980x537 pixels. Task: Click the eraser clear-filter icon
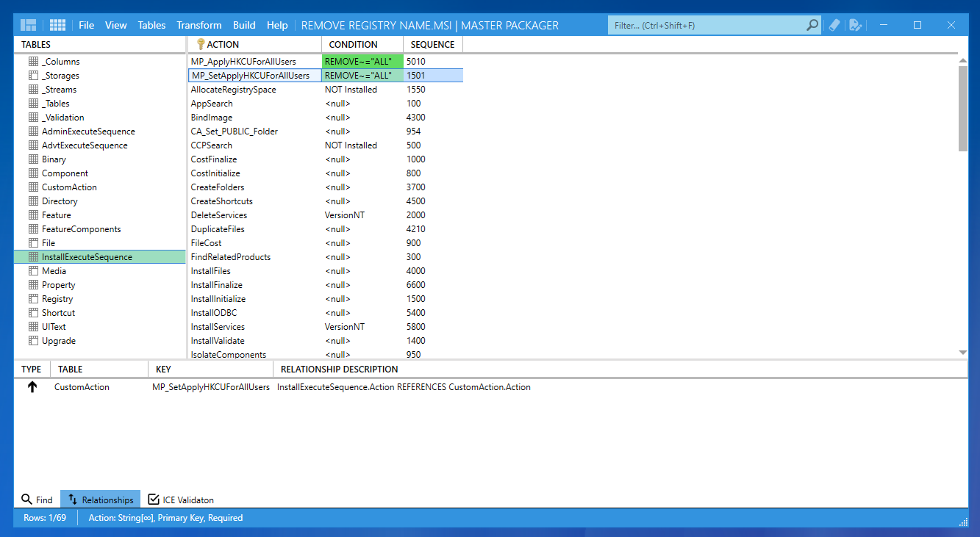pyautogui.click(x=834, y=25)
